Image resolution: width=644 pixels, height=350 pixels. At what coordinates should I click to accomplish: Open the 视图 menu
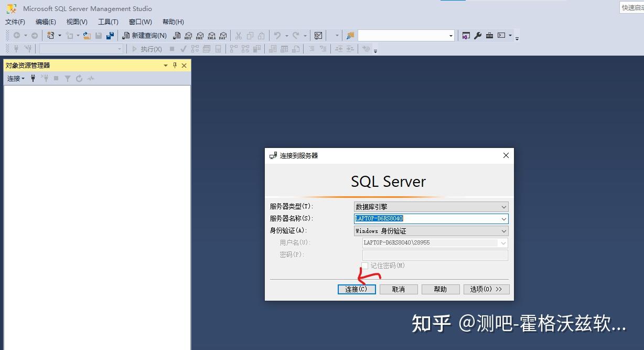76,22
